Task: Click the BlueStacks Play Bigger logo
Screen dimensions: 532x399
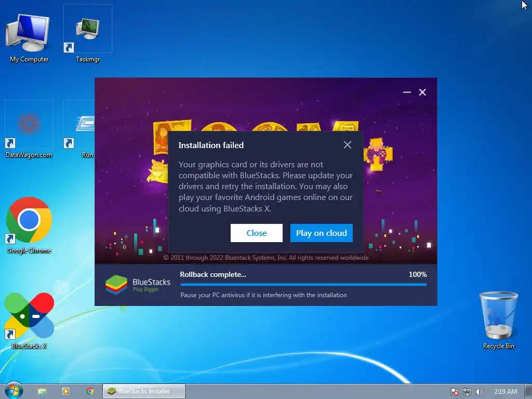Action: click(x=138, y=285)
